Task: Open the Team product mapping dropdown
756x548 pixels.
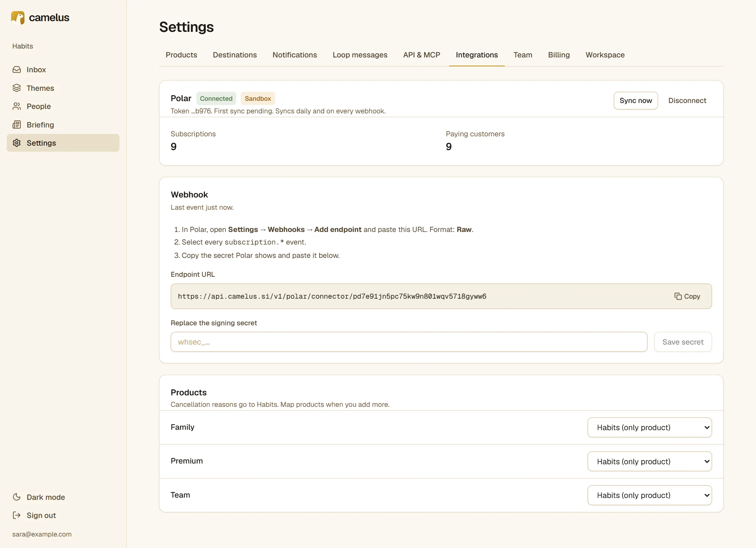Action: pos(650,495)
